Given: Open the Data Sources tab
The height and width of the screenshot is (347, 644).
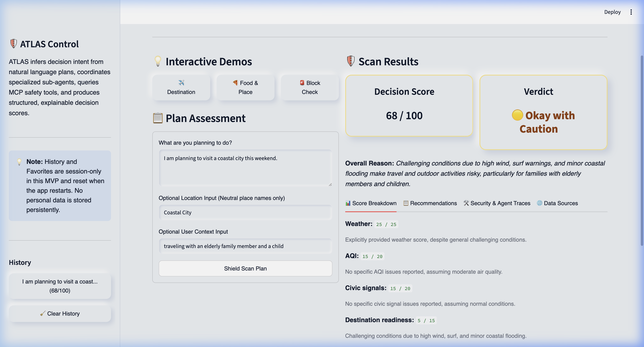Looking at the screenshot, I should click(557, 203).
